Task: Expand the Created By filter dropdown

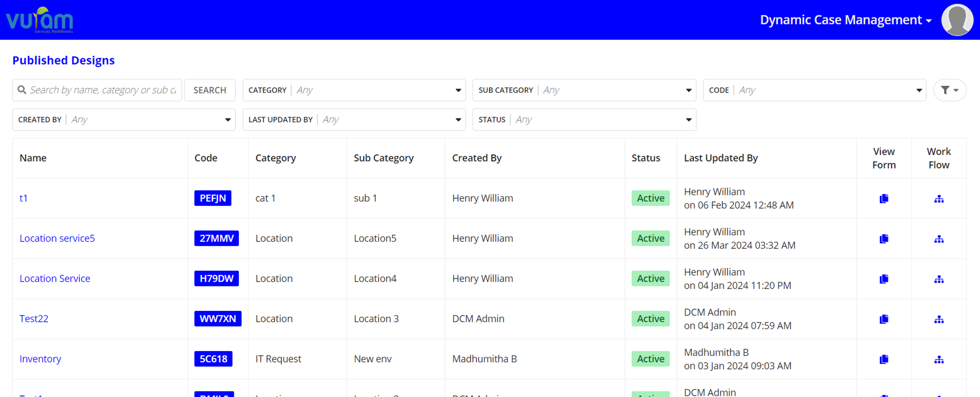Action: 124,120
